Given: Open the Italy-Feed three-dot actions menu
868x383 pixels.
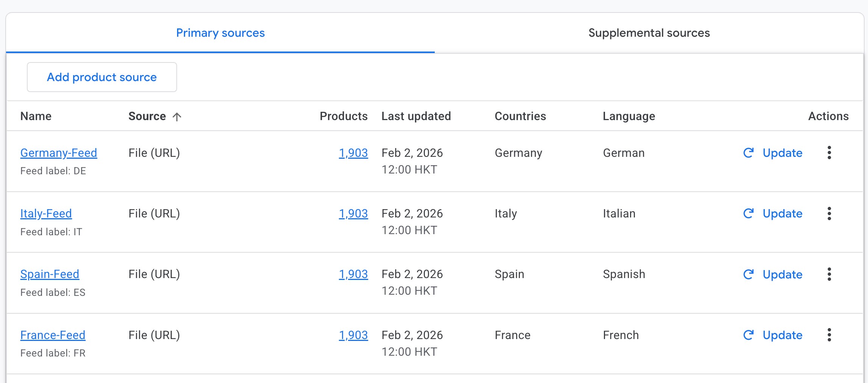Looking at the screenshot, I should pyautogui.click(x=829, y=214).
